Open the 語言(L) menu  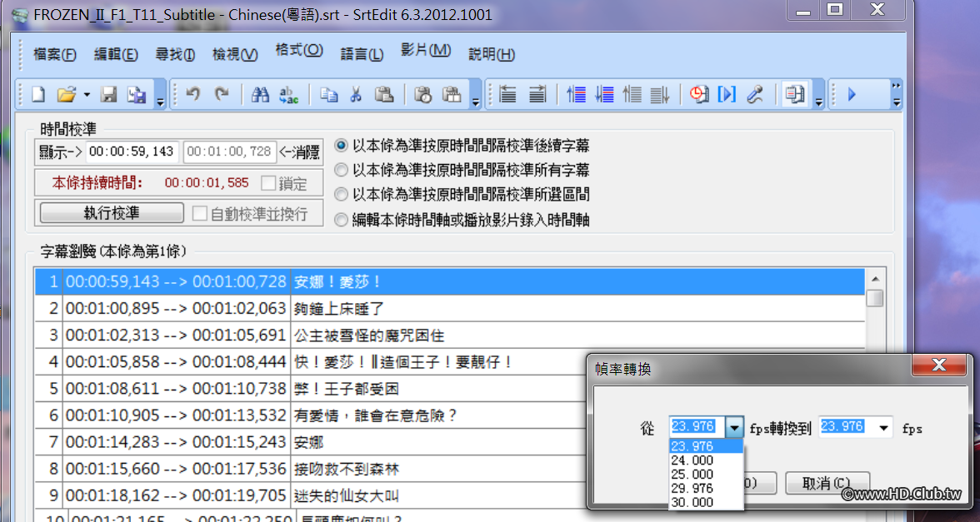[x=362, y=54]
